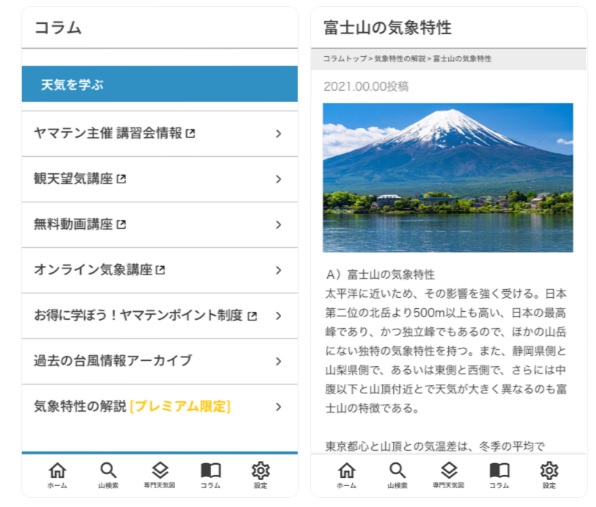The image size is (596, 507).
Task: Select the コラム book icon in left screen
Action: click(211, 471)
